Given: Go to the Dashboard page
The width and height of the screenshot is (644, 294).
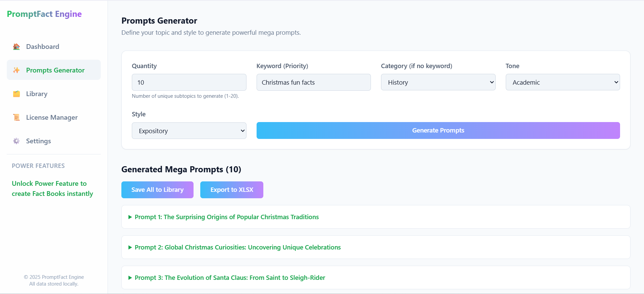Looking at the screenshot, I should [42, 47].
